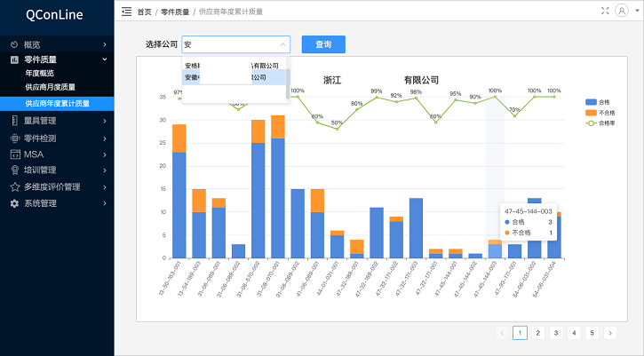Click the 查询 button
Image resolution: width=644 pixels, height=356 pixels.
point(323,44)
